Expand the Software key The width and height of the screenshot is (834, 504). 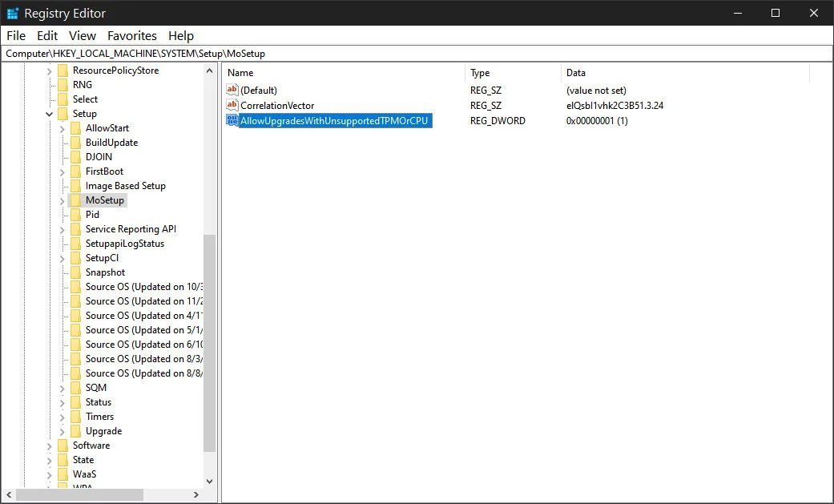coord(50,446)
